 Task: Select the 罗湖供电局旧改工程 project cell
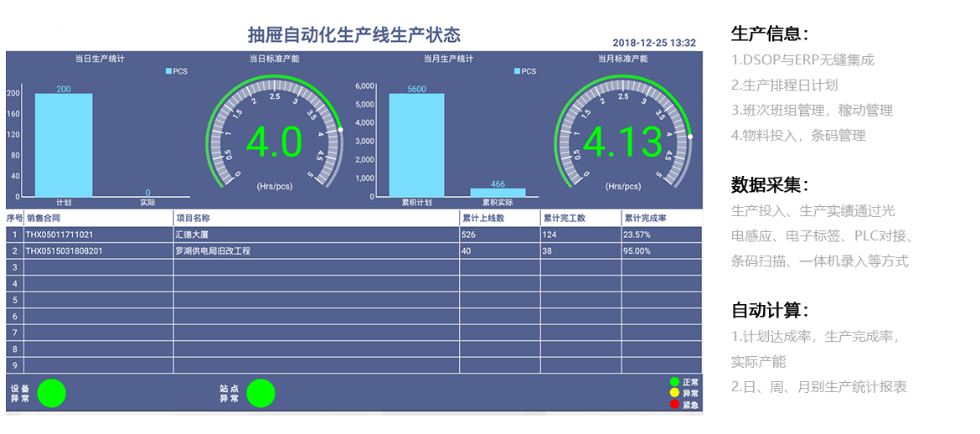coord(213,251)
